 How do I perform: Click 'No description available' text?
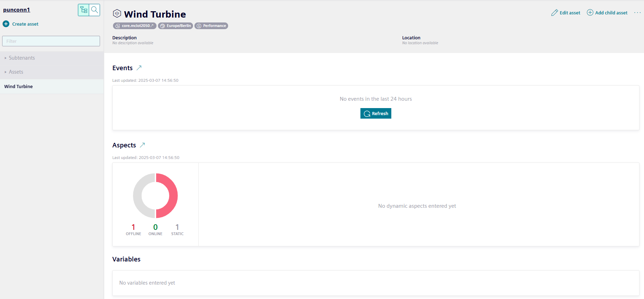click(x=133, y=43)
